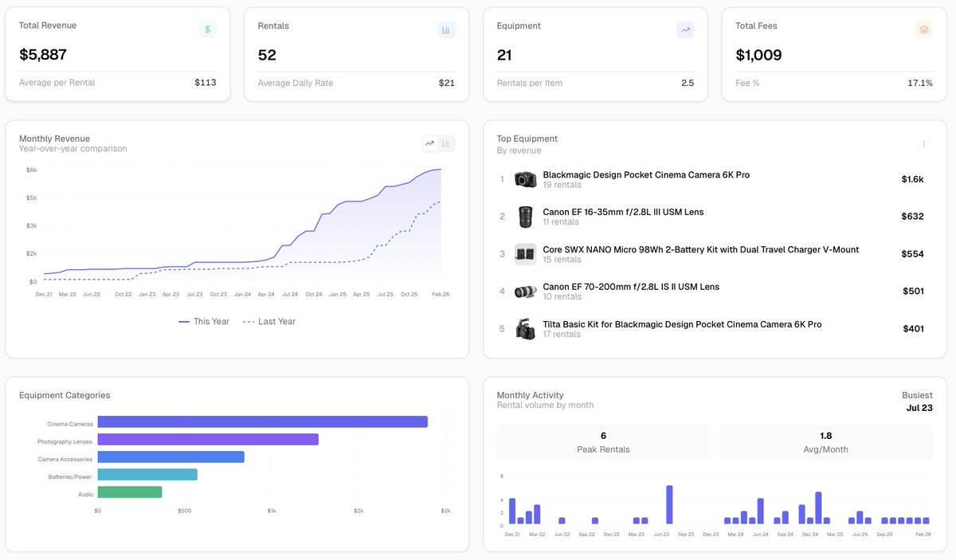Open Blackmagic Pocket Cinema Camera 6K Pro thumbnail

[525, 179]
